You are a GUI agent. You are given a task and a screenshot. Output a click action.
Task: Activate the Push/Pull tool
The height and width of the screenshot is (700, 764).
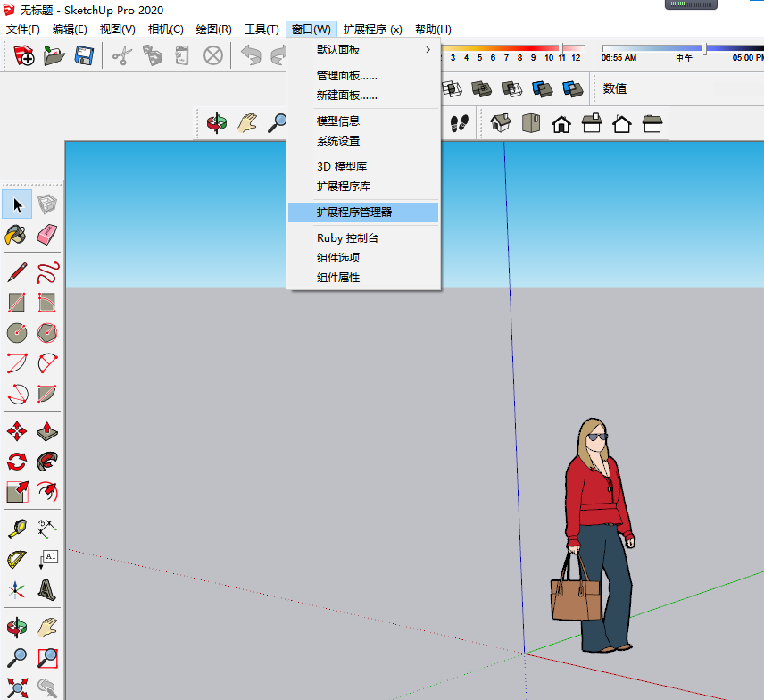[x=47, y=432]
